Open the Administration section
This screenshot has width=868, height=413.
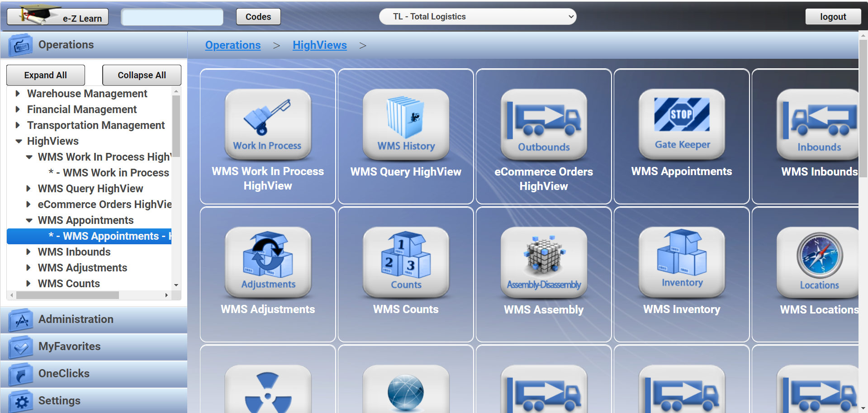coord(76,319)
